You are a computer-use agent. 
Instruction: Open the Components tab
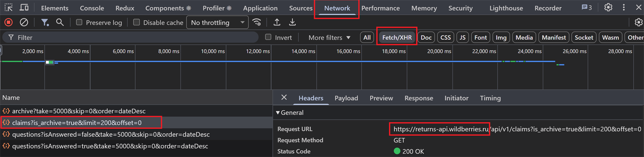[x=168, y=8]
